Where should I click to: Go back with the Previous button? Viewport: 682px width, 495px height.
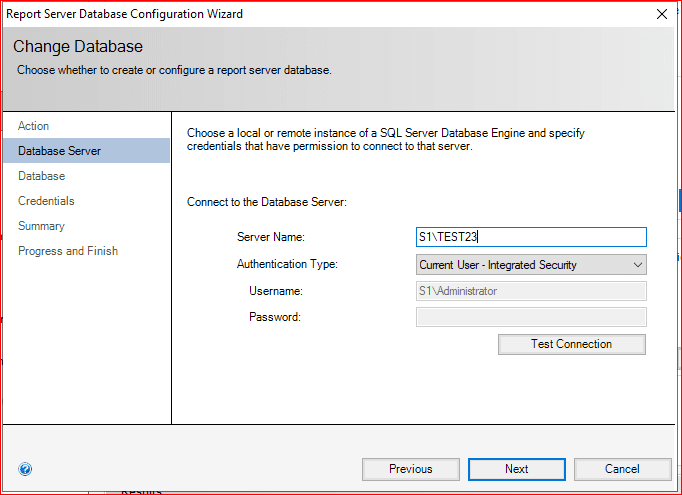pyautogui.click(x=410, y=469)
